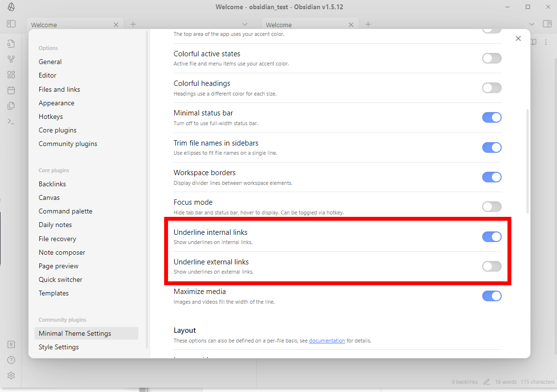Add new tab next to first Welcome tab
Viewport: 557px width, 392px height.
point(133,24)
